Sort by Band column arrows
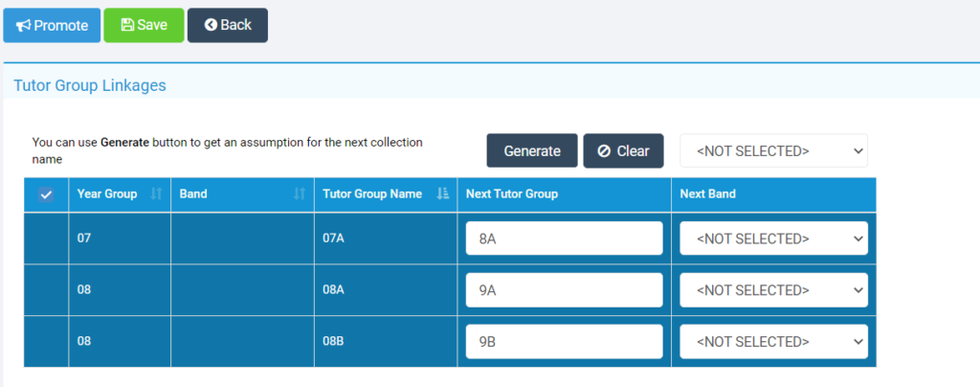Screen dimensions: 980x387 tap(300, 194)
